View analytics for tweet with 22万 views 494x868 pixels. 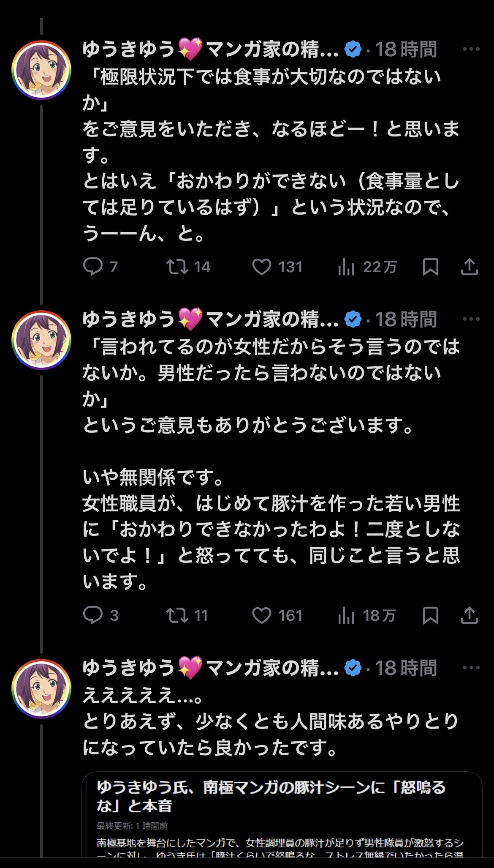tap(346, 267)
